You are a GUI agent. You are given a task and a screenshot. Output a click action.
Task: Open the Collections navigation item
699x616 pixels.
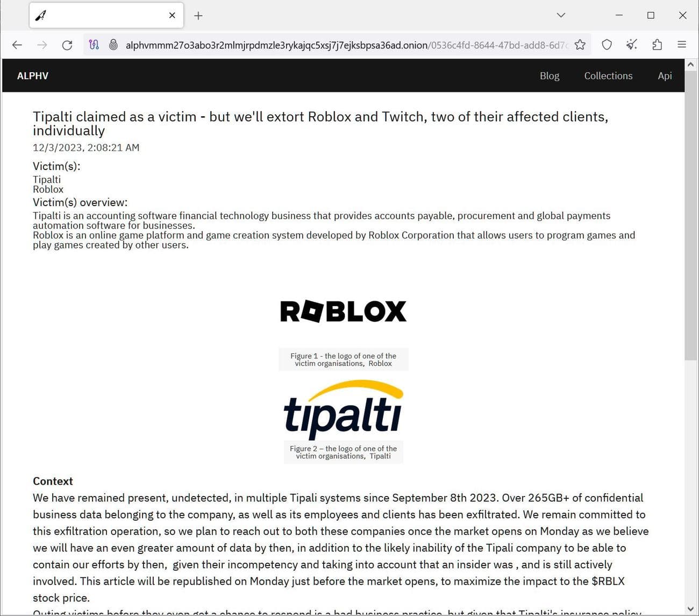click(608, 75)
